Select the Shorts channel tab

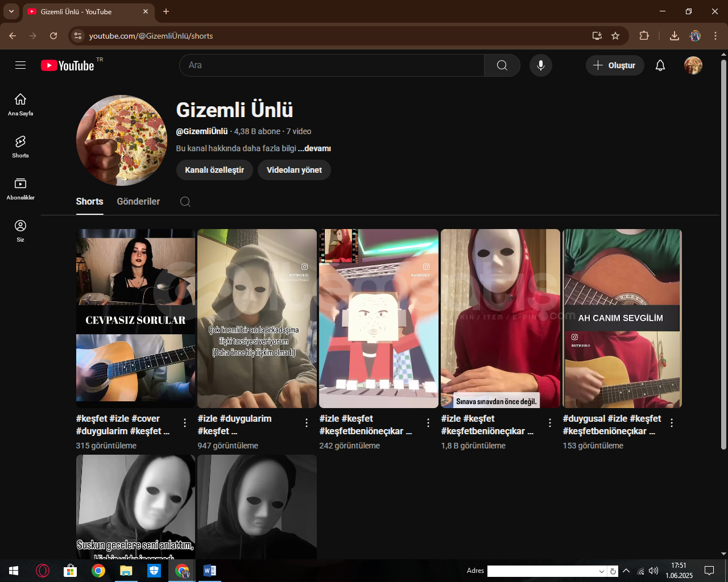(x=90, y=202)
